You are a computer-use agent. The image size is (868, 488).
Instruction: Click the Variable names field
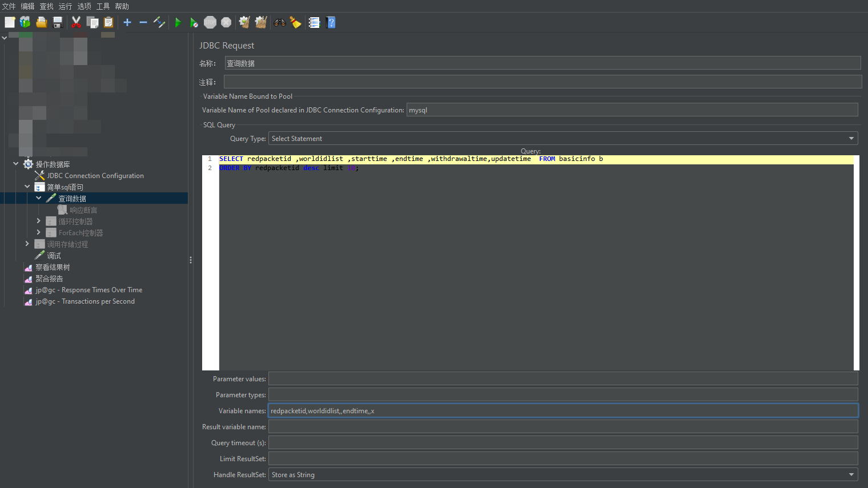tap(563, 411)
